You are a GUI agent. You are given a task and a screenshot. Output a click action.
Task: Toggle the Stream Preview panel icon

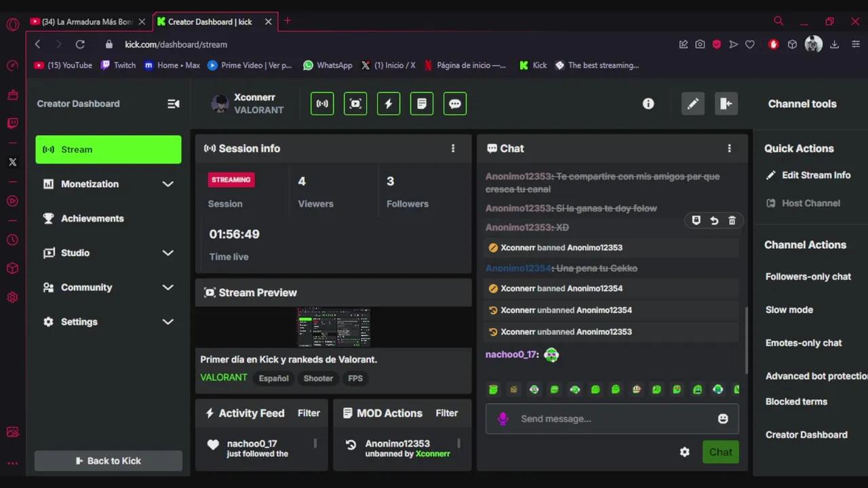pyautogui.click(x=355, y=104)
